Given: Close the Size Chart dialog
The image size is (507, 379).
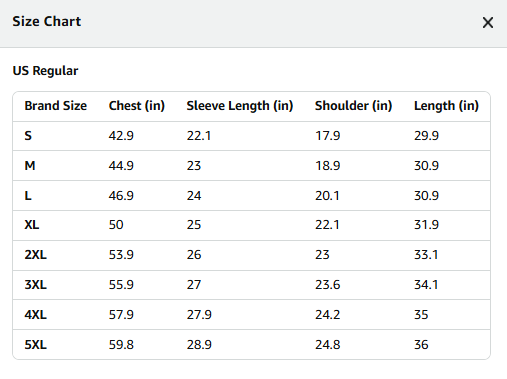Looking at the screenshot, I should click(x=488, y=23).
